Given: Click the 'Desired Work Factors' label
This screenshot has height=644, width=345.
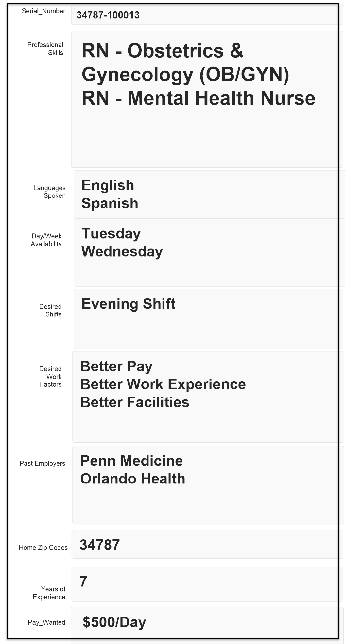Looking at the screenshot, I should [50, 377].
